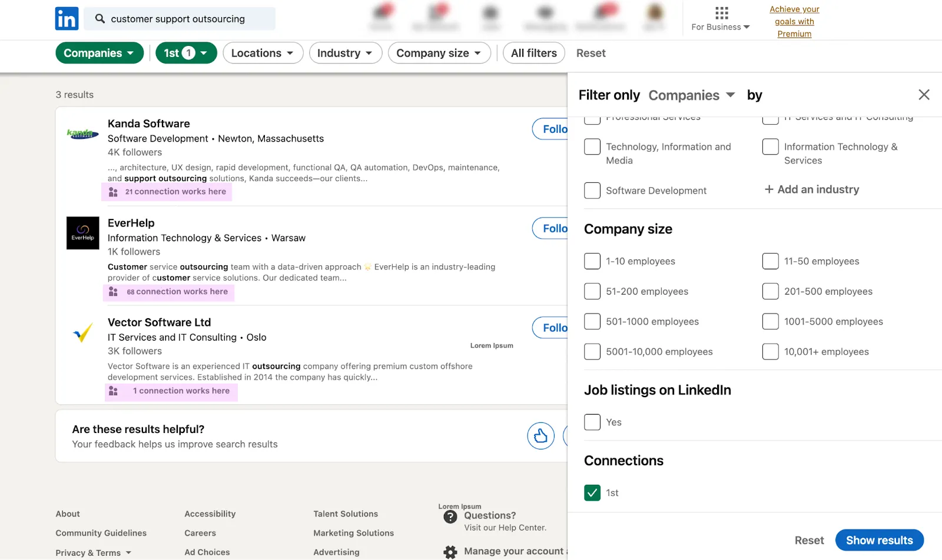The height and width of the screenshot is (560, 942).
Task: Open the Talent Solutions footer link
Action: point(346,514)
